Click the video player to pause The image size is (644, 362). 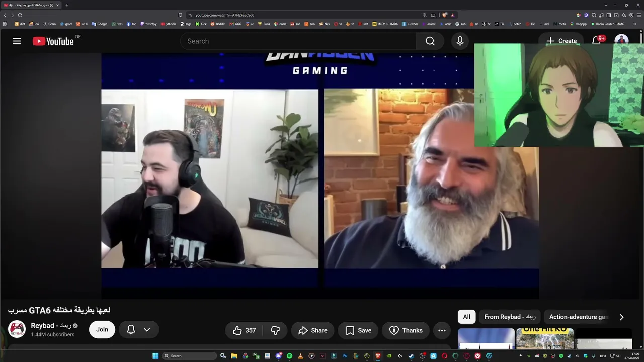coord(320,176)
